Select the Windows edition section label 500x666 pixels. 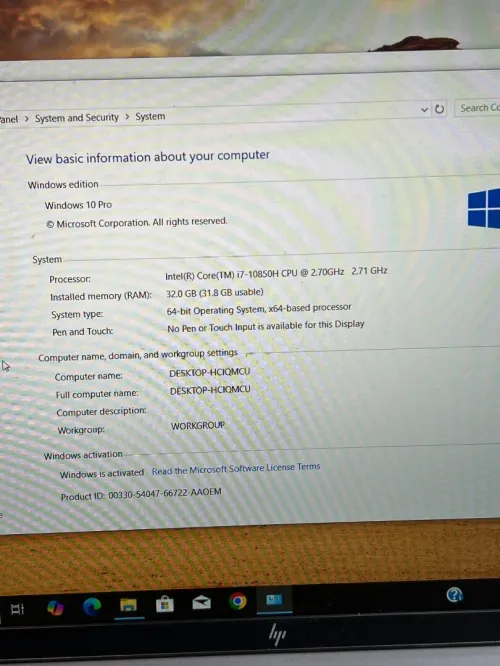[x=63, y=184]
